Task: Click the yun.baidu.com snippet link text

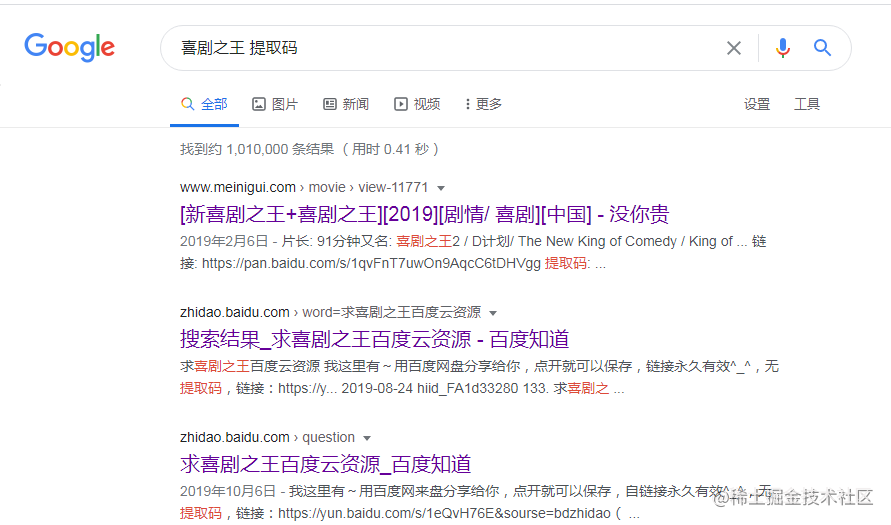Action: tap(444, 514)
